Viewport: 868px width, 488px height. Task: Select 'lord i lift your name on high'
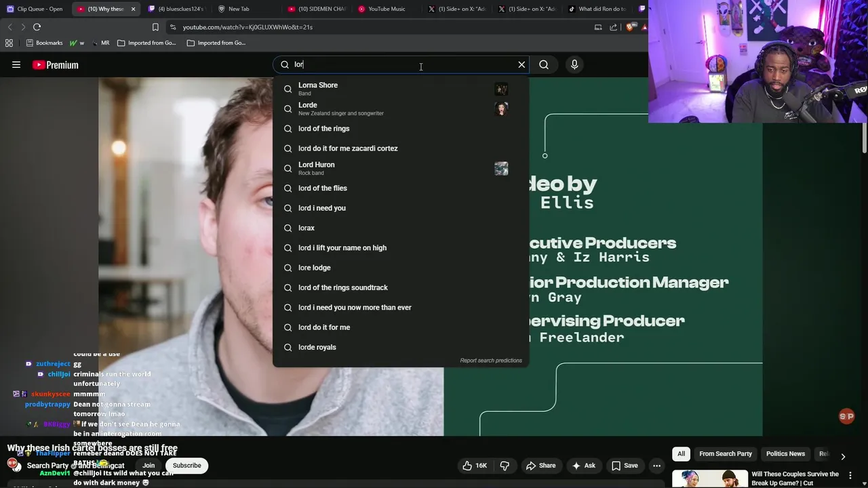click(401, 248)
